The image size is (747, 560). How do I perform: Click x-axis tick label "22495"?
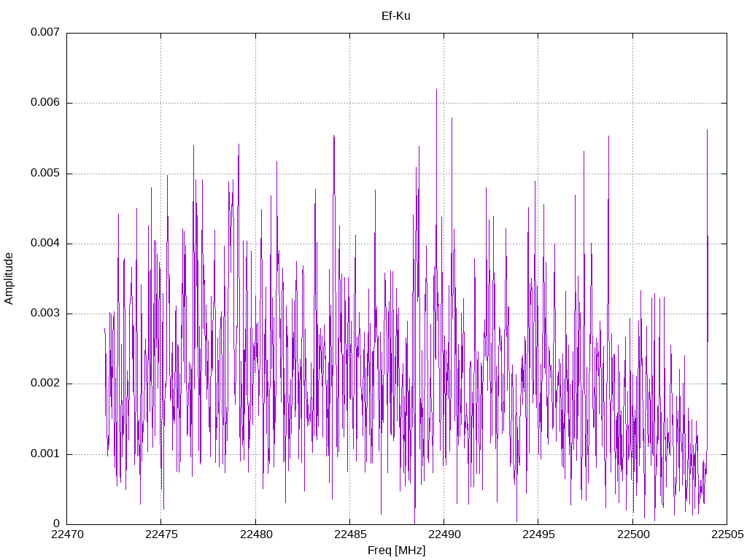[x=539, y=534]
